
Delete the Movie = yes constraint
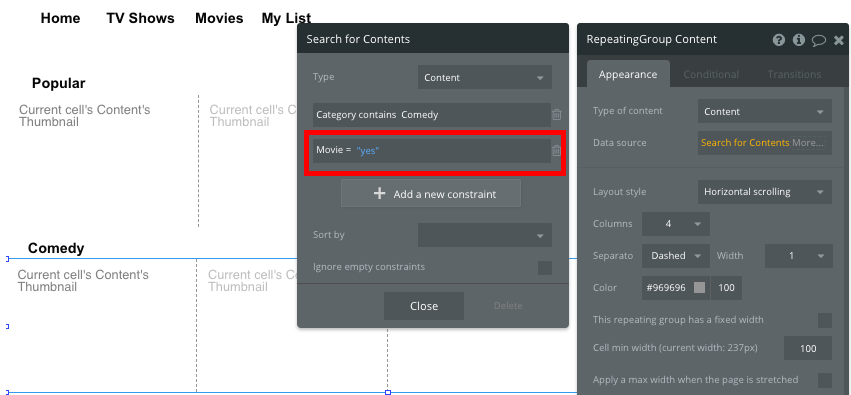pos(557,151)
